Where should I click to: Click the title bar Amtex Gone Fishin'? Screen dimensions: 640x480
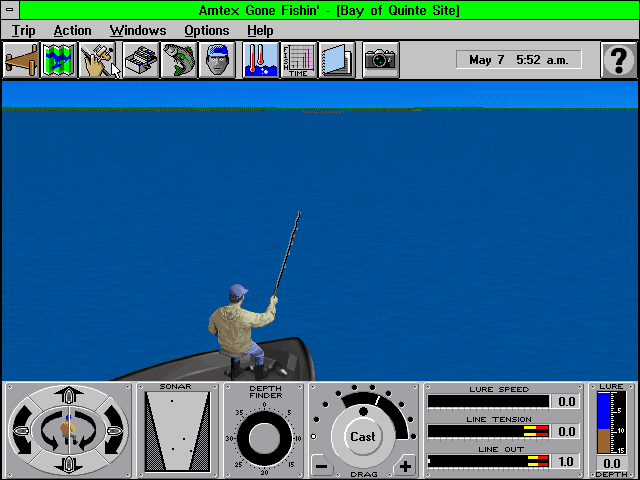click(x=329, y=10)
